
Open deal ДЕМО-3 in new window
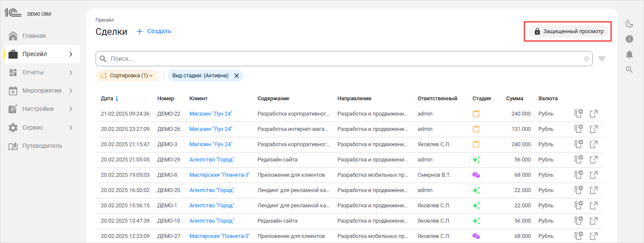(x=594, y=144)
